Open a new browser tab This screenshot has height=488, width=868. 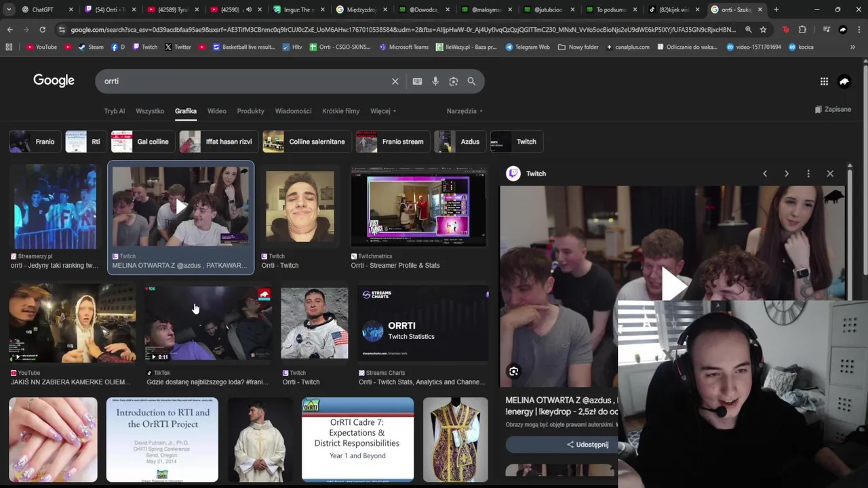pyautogui.click(x=776, y=9)
